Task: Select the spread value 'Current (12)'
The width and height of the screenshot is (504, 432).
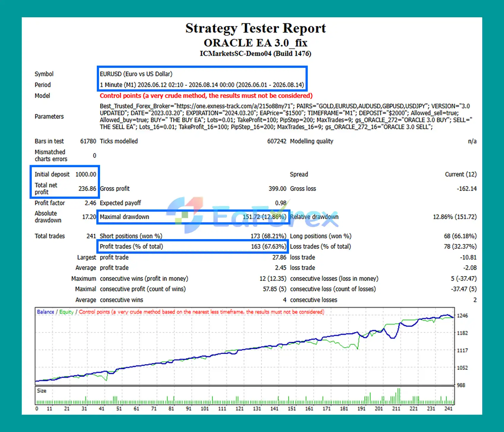Action: point(461,174)
